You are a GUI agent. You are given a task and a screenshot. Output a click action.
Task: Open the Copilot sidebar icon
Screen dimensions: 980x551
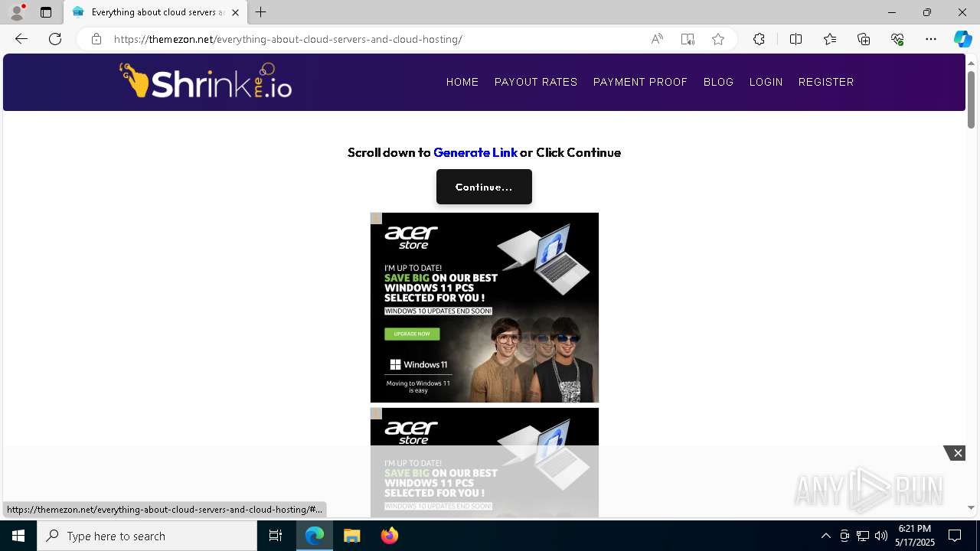tap(962, 39)
